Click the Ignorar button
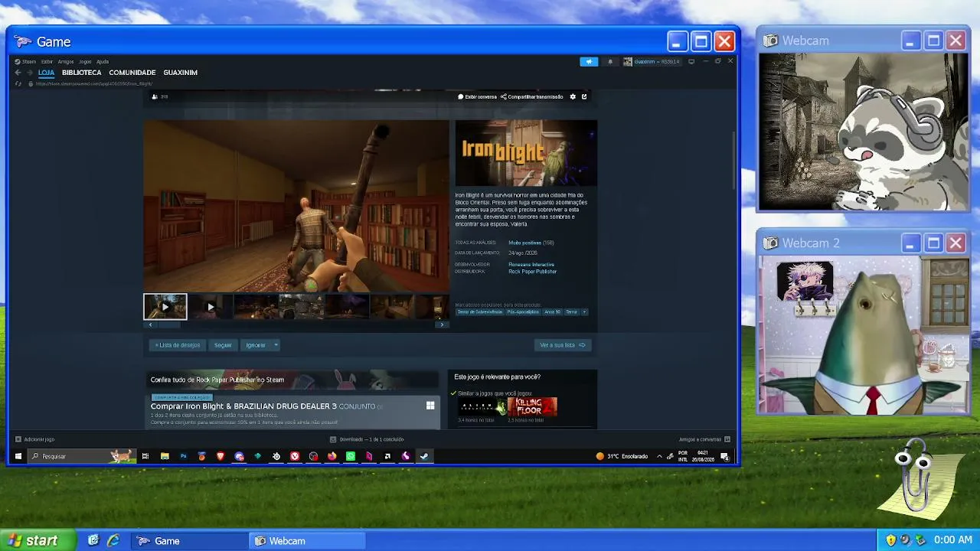The width and height of the screenshot is (980, 551). 256,345
